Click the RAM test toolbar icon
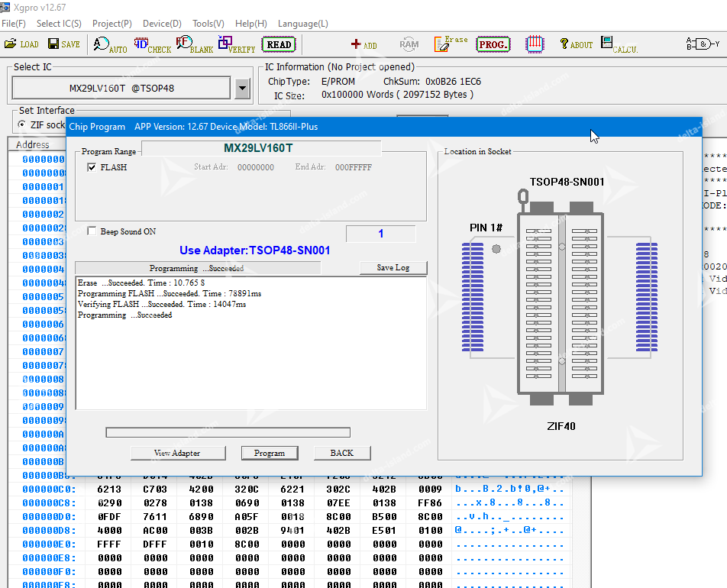Image resolution: width=727 pixels, height=588 pixels. point(409,44)
